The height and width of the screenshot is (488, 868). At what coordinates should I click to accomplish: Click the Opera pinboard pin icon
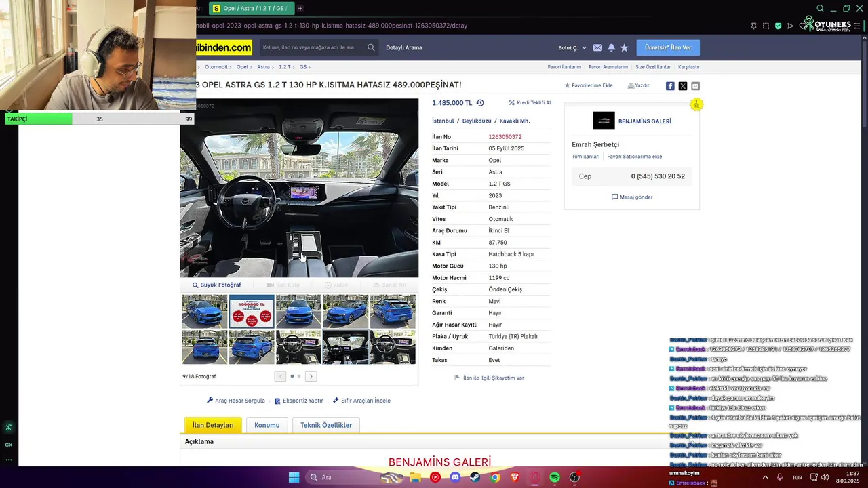pyautogui.click(x=753, y=26)
